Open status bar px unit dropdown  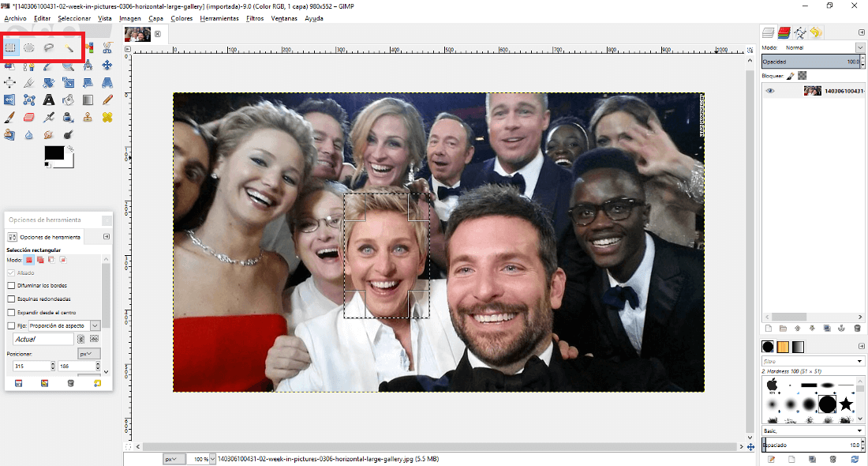[x=174, y=459]
